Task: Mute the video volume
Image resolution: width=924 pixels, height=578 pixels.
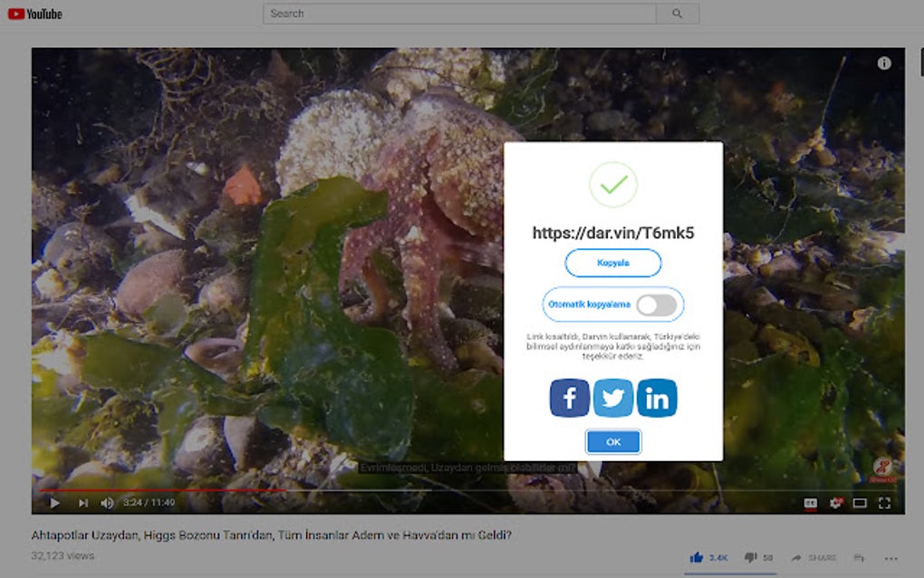Action: coord(108,502)
